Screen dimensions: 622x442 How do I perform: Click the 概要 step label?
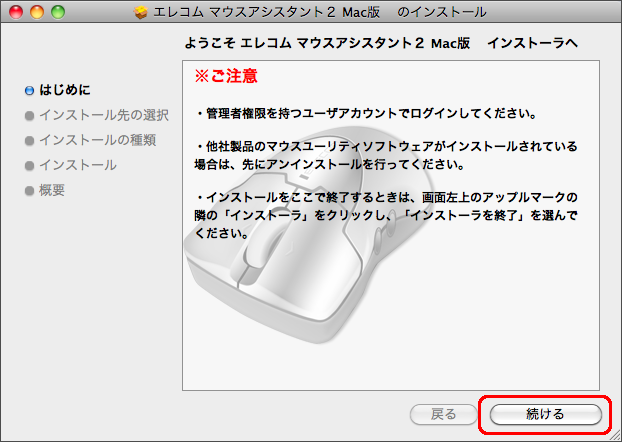point(52,190)
